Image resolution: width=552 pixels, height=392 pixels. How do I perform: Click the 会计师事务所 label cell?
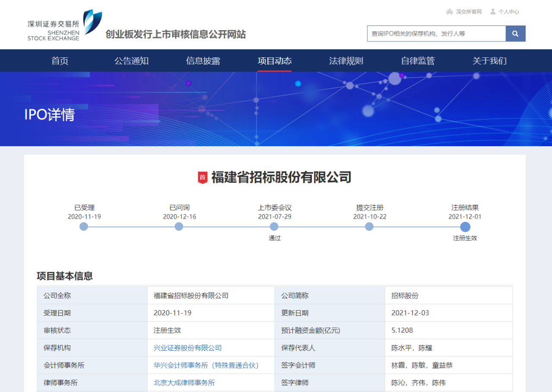pos(92,365)
